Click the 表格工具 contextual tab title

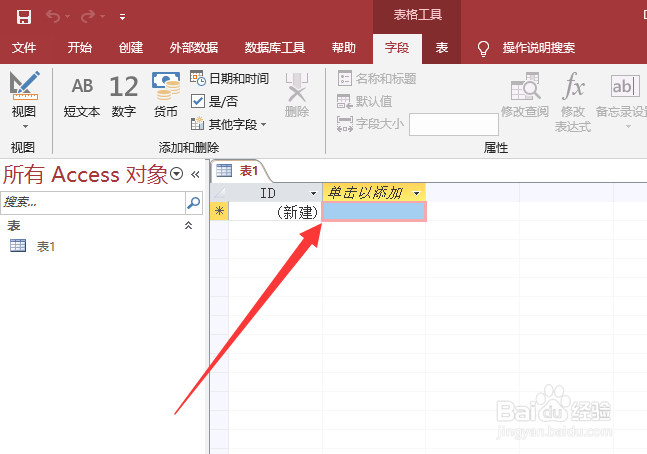(x=417, y=15)
